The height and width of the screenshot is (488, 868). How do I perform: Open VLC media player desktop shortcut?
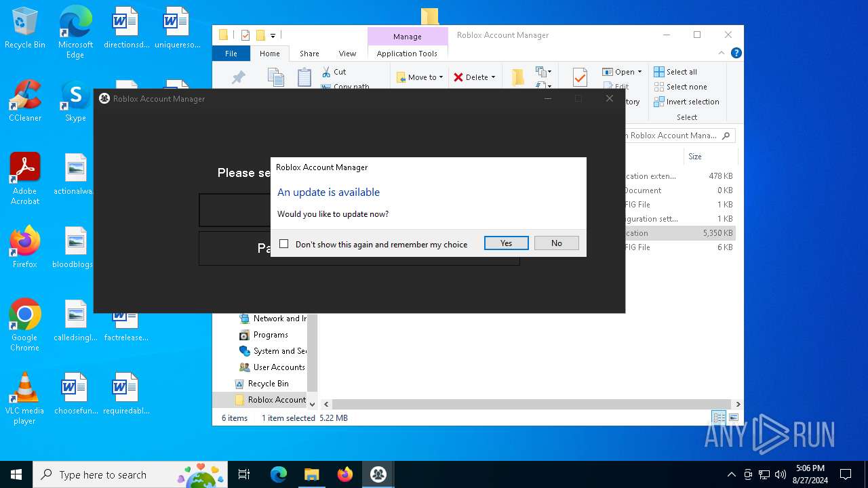point(25,399)
